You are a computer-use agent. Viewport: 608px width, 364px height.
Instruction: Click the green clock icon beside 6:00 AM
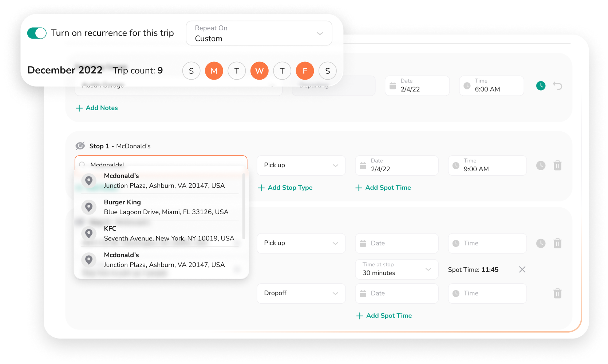(541, 86)
